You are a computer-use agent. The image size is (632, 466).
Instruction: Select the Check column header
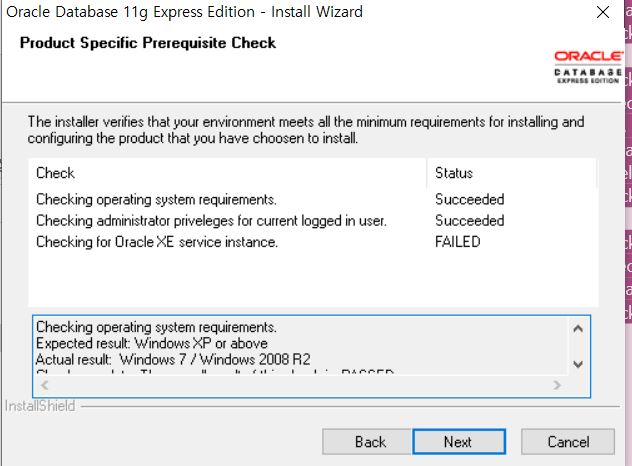click(227, 173)
